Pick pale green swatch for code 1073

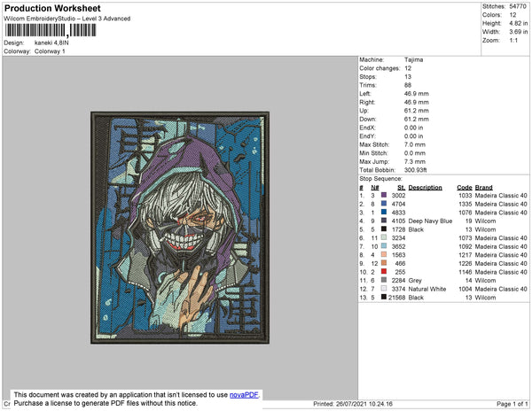[x=384, y=237]
